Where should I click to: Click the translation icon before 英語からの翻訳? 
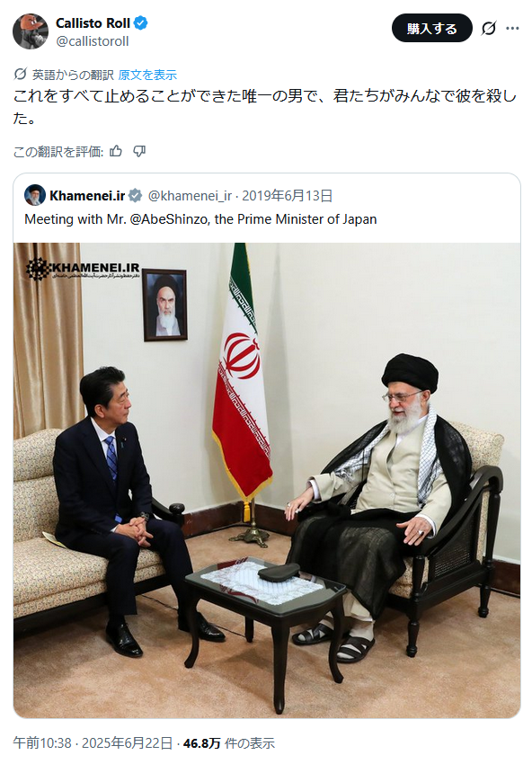20,74
